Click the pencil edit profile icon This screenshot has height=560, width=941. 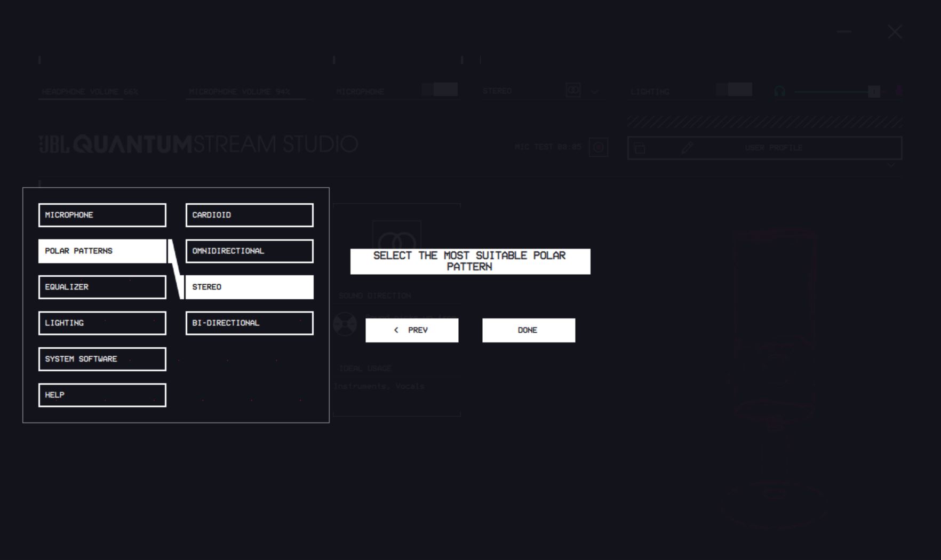pos(687,148)
